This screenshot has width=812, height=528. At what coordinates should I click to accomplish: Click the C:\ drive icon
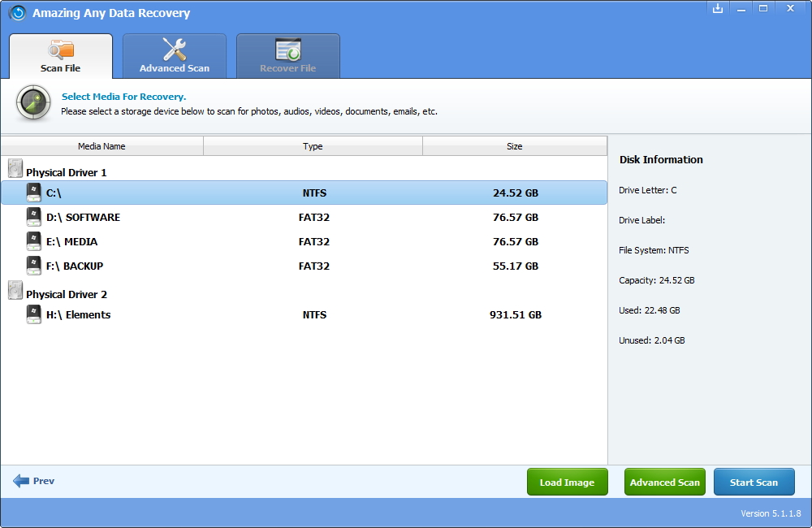[33, 193]
